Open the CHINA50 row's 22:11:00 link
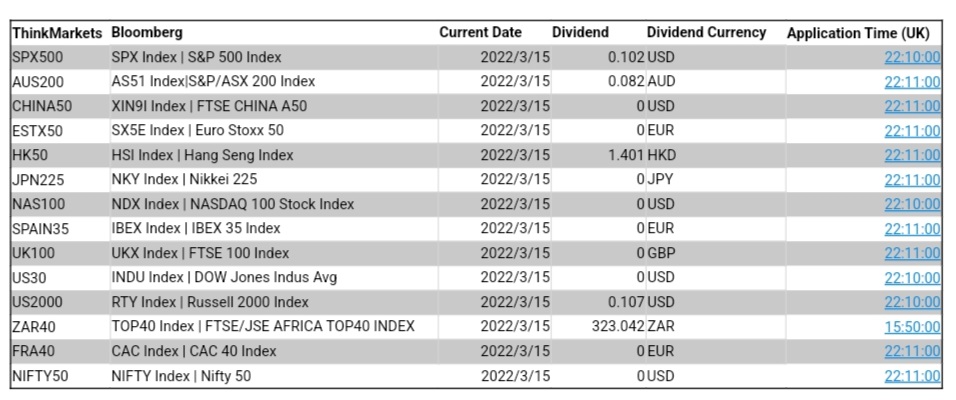Screen dimensions: 956x400 [x=912, y=106]
